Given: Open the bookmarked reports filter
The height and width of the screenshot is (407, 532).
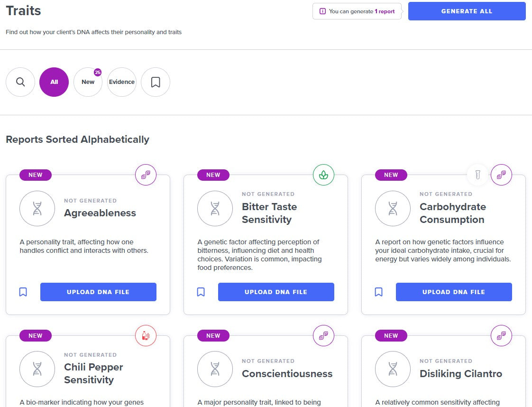Looking at the screenshot, I should click(x=155, y=82).
